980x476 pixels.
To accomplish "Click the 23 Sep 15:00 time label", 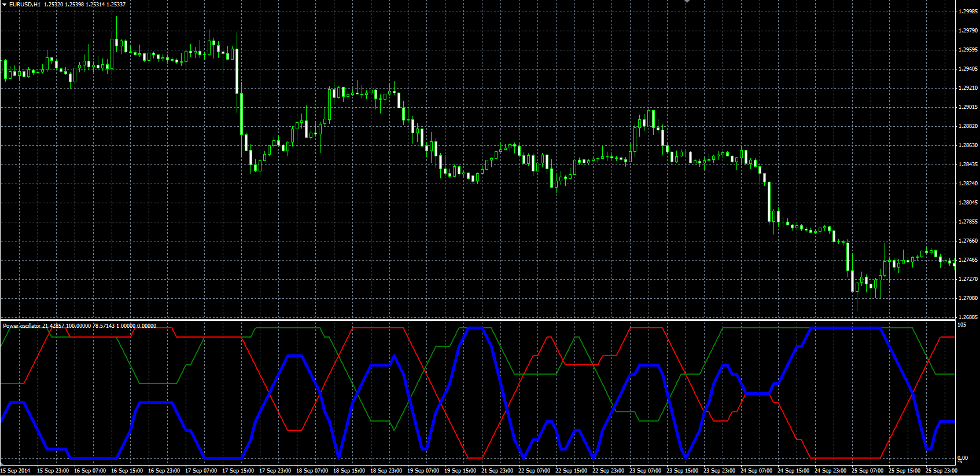I will coord(683,470).
